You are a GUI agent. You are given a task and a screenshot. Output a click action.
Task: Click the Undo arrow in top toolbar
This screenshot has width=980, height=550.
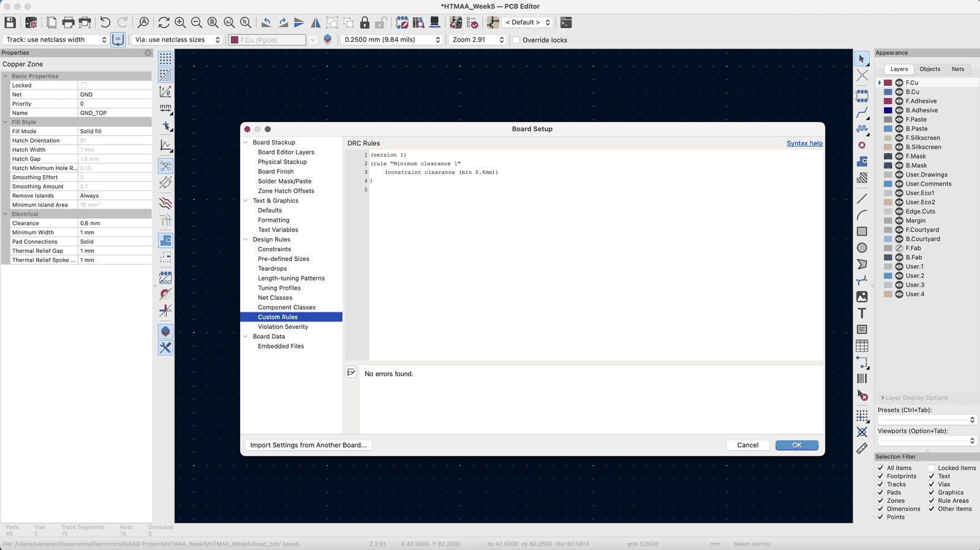tap(105, 23)
